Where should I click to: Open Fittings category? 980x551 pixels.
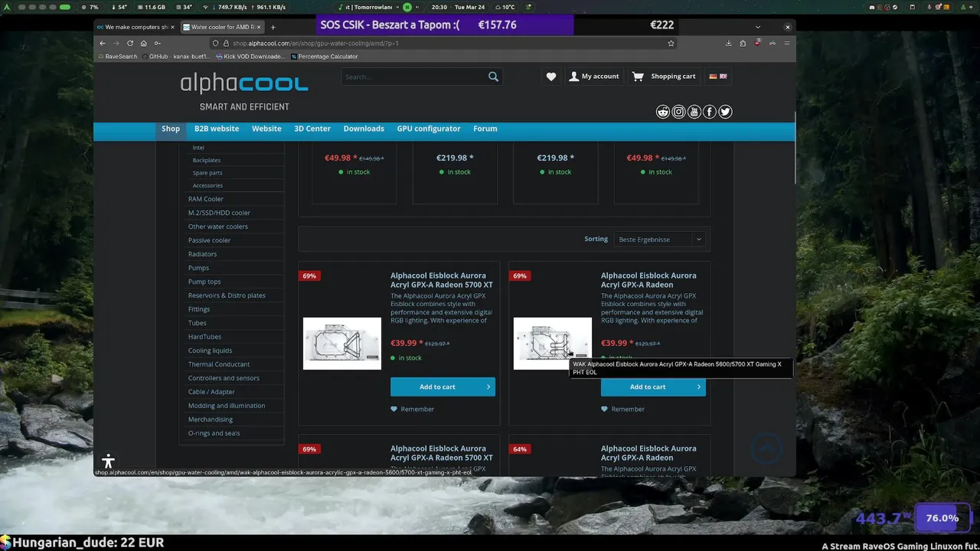(199, 309)
